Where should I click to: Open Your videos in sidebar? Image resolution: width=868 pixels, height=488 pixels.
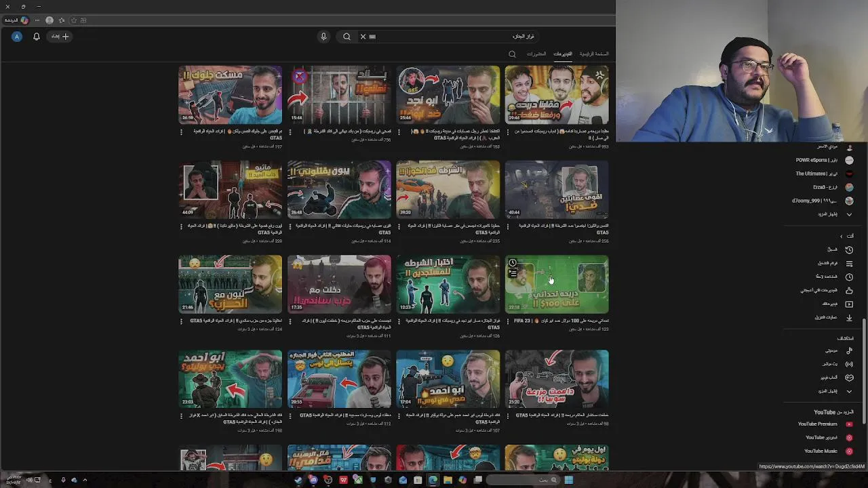(x=849, y=304)
